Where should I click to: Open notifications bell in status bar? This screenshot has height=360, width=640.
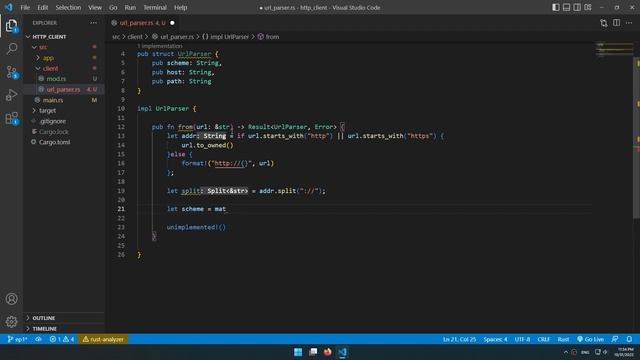[629, 339]
